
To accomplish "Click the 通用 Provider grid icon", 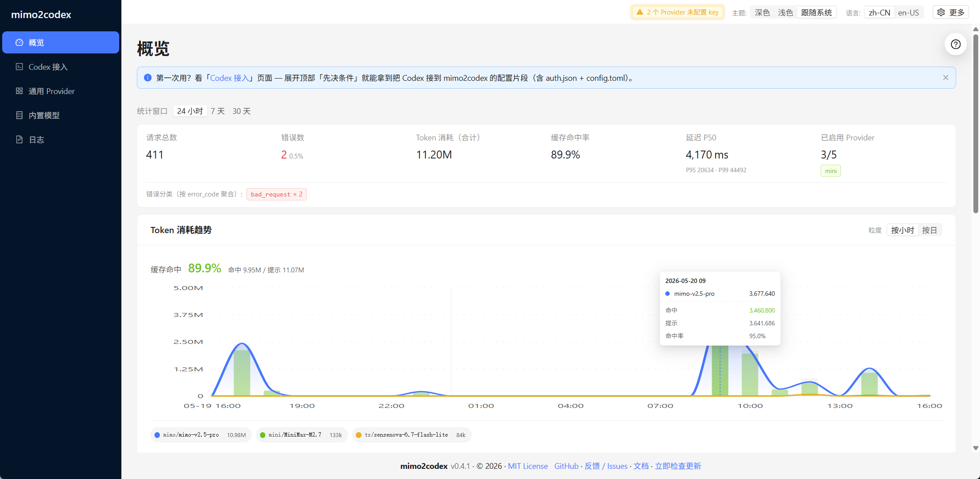I will pos(19,91).
